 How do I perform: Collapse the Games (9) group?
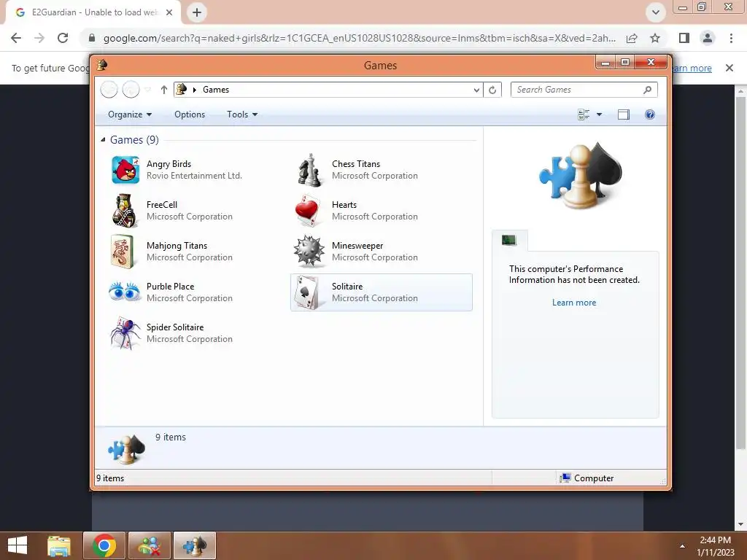click(x=103, y=139)
